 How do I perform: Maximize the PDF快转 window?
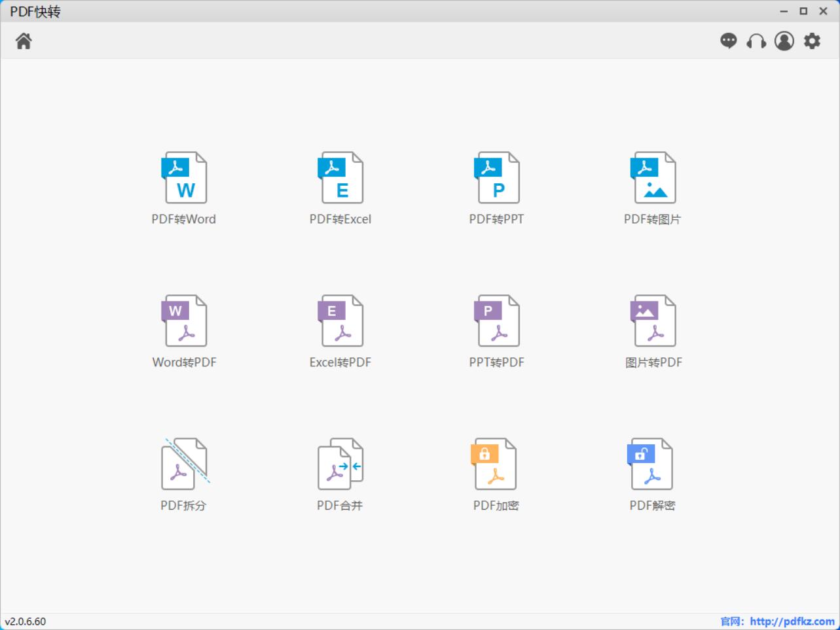tap(803, 11)
